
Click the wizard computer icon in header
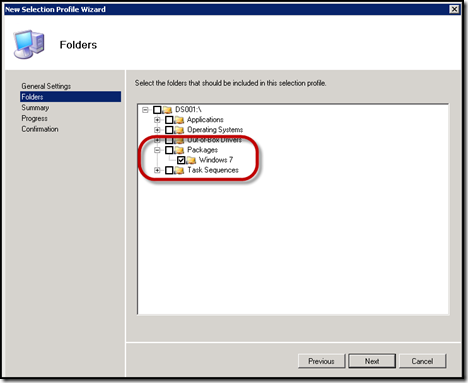29,44
